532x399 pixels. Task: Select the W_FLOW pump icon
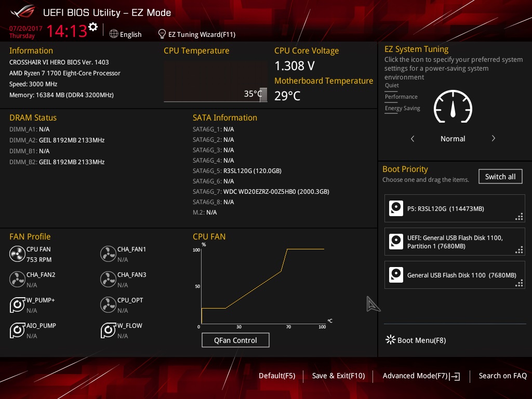click(108, 330)
